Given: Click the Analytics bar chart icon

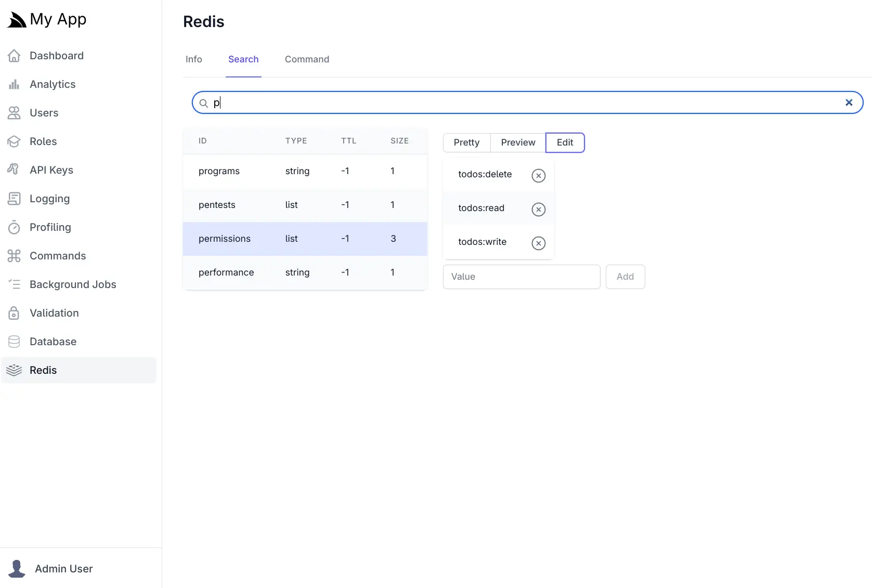Looking at the screenshot, I should coord(14,84).
